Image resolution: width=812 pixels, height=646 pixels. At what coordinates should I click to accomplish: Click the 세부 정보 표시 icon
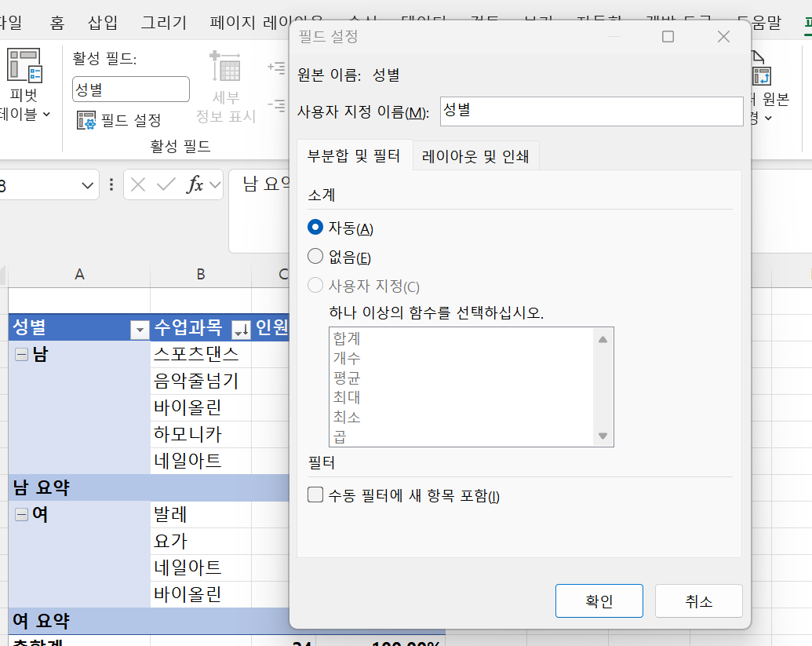pyautogui.click(x=226, y=68)
